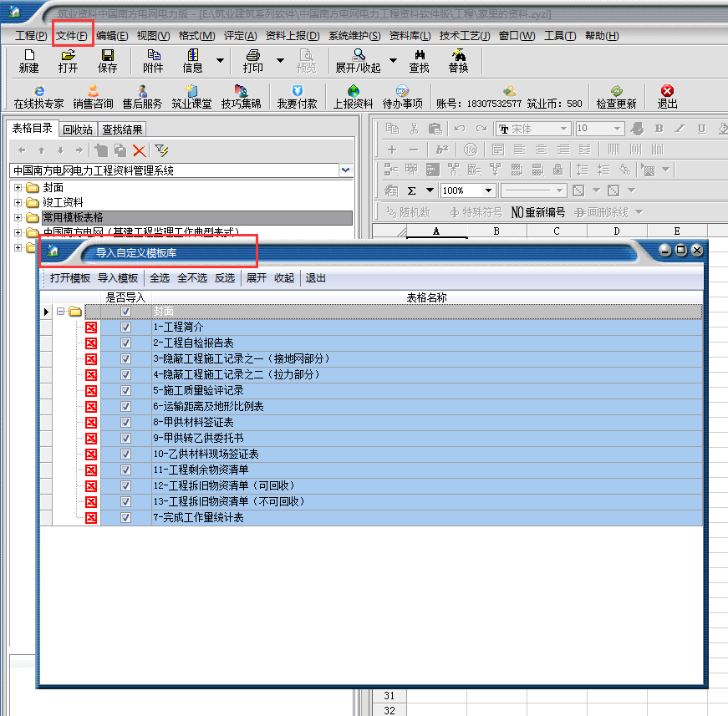Click the 查找 (Find) binoculars icon
728x716 pixels.
click(419, 60)
